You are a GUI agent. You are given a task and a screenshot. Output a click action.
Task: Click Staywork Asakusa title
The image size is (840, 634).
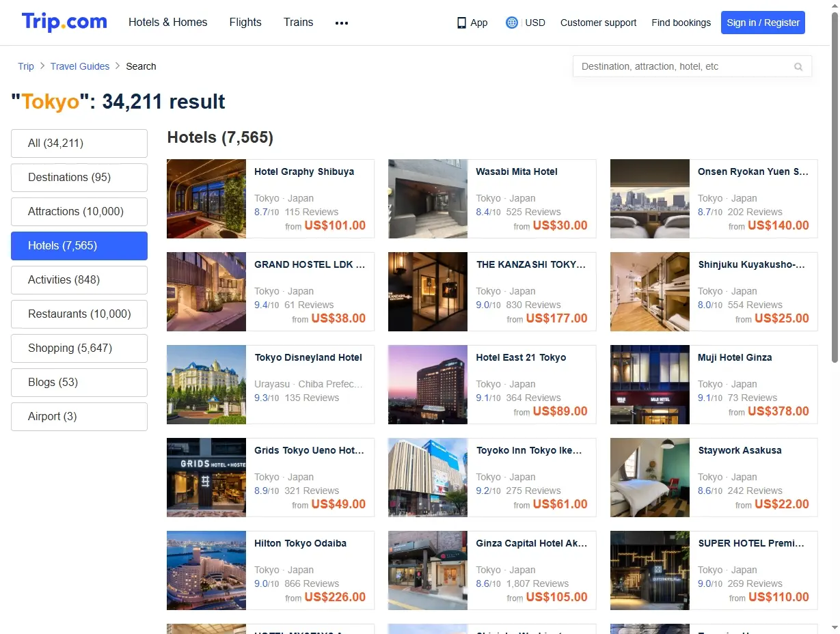740,451
